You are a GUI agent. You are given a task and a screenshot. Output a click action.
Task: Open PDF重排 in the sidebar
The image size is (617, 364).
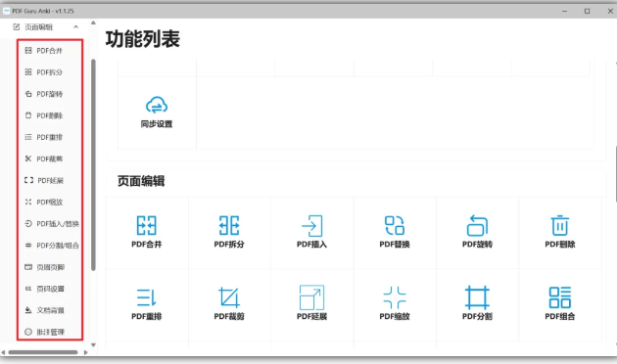click(x=43, y=137)
